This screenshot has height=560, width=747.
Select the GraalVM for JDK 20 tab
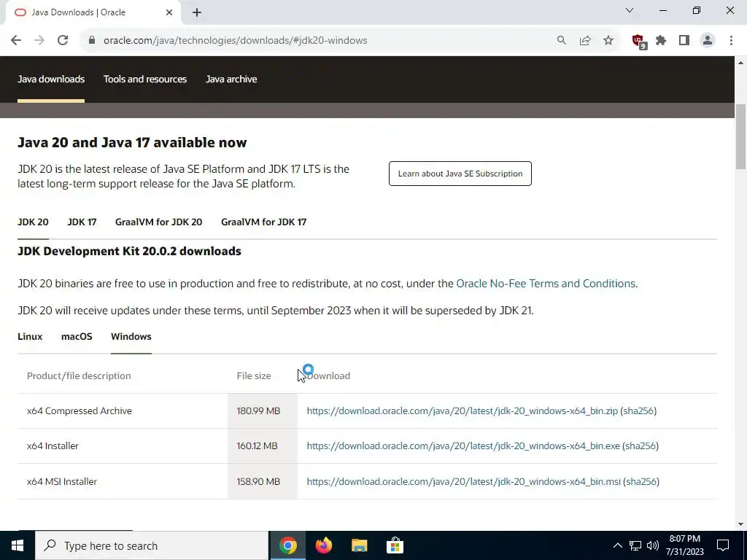pos(158,222)
